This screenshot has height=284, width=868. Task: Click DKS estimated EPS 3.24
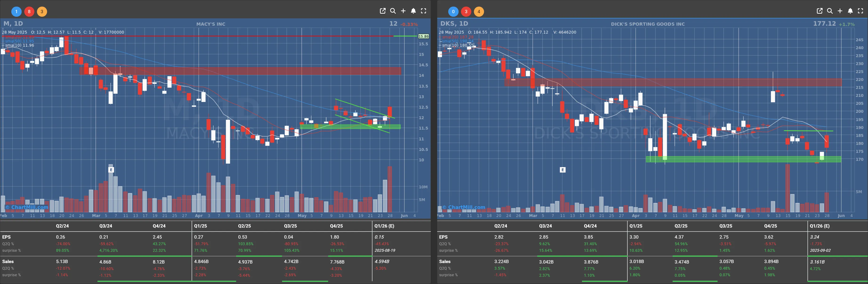click(814, 237)
